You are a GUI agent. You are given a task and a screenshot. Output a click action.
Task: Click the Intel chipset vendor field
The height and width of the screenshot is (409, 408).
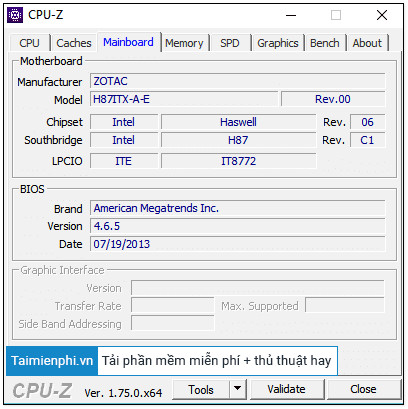[124, 122]
